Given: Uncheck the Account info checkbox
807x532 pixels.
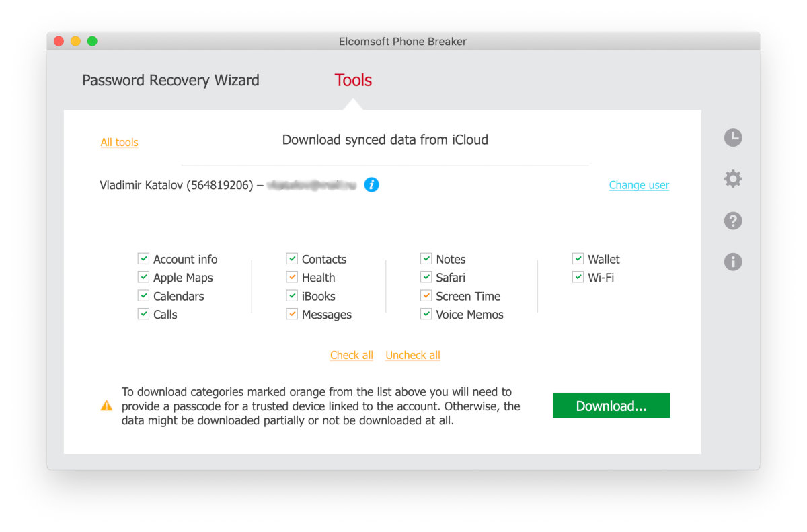Looking at the screenshot, I should coord(143,259).
